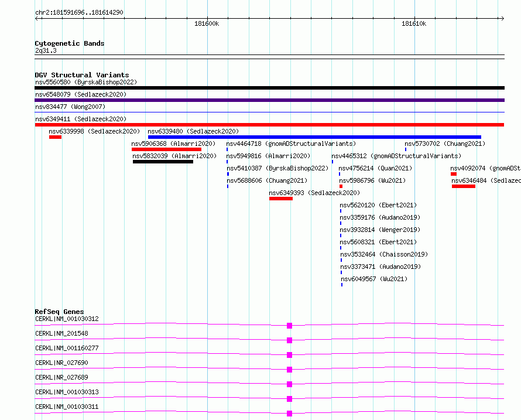Click the nsv6049567 (Wu2021) label

tap(374, 279)
